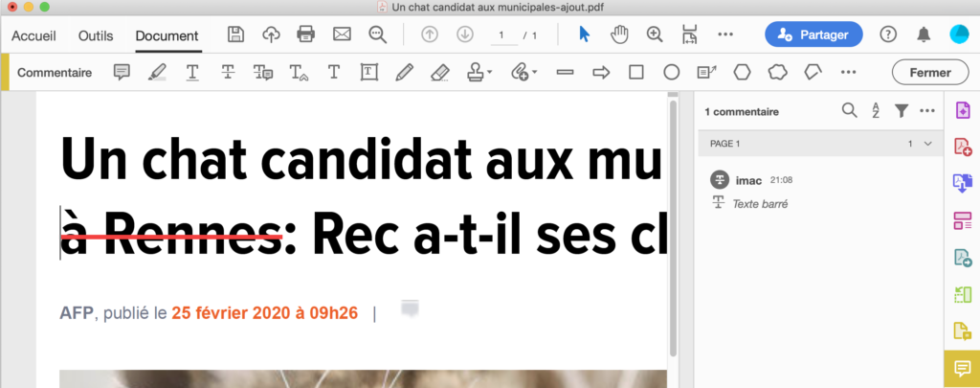Click the Partager share button

(813, 35)
